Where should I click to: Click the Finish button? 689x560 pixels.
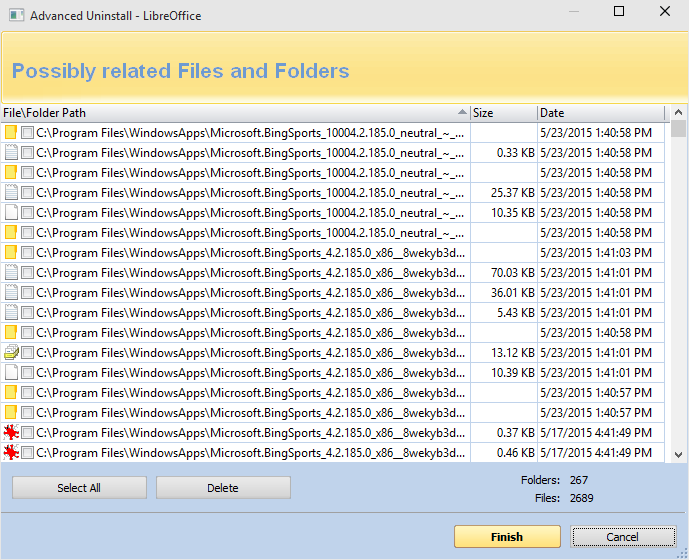[x=507, y=537]
